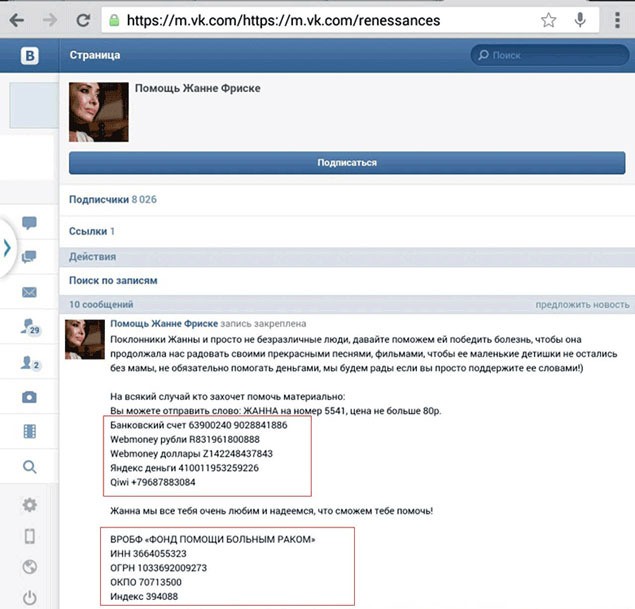
Task: Open the comments double-bubble sidebar icon
Action: tap(29, 257)
